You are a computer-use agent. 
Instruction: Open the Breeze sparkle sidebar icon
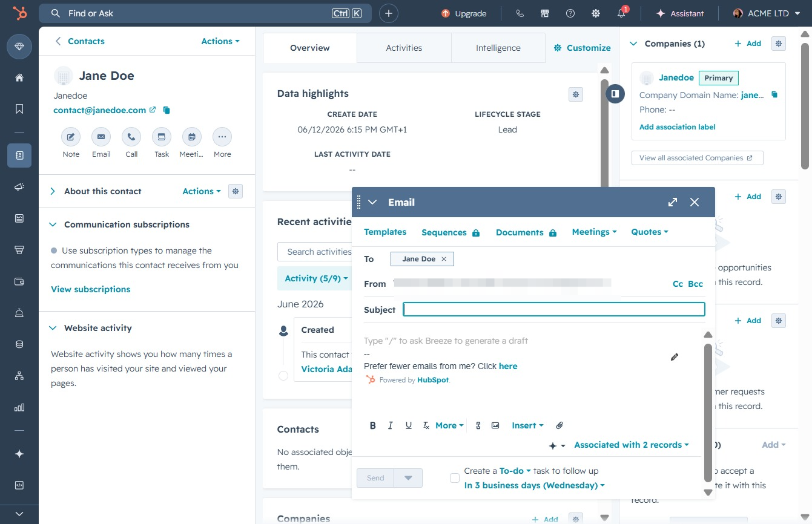point(19,454)
